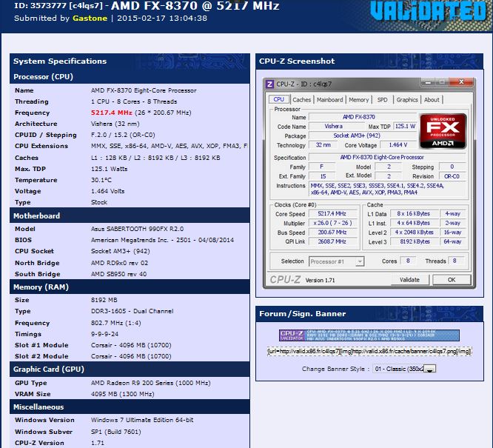Click the Core Speed 5217.4 MHz field in CPU-Z
Screen dimensions: 493x448
tap(333, 213)
